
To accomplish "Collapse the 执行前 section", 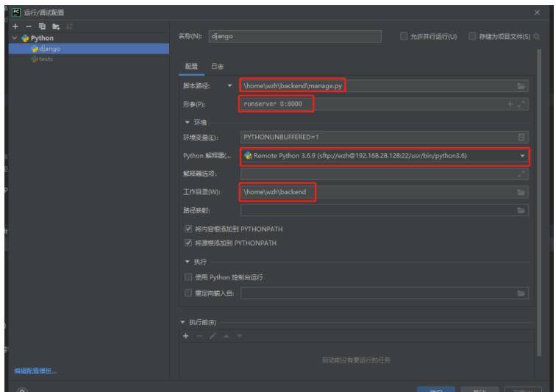I will click(182, 322).
